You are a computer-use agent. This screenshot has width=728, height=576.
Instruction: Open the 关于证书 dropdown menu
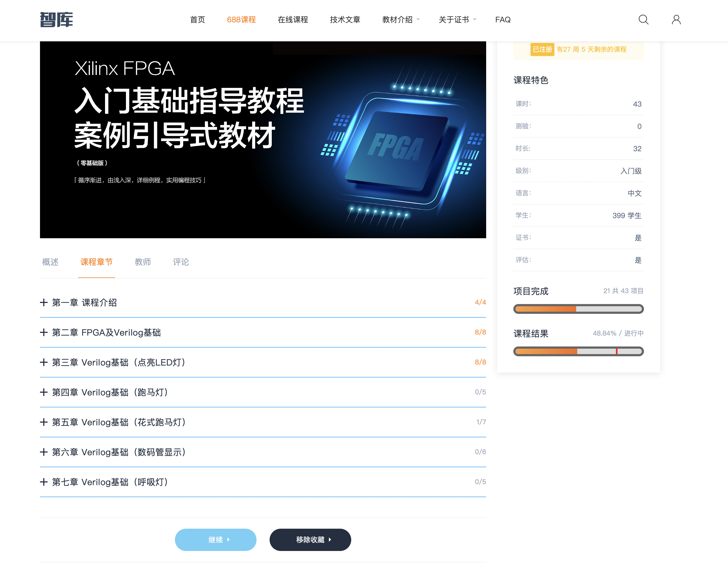point(454,20)
